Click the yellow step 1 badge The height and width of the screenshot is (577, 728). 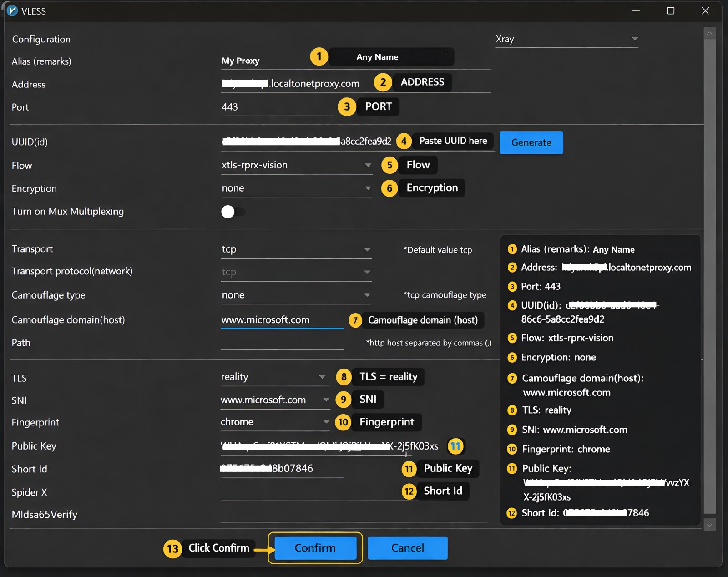(x=319, y=56)
